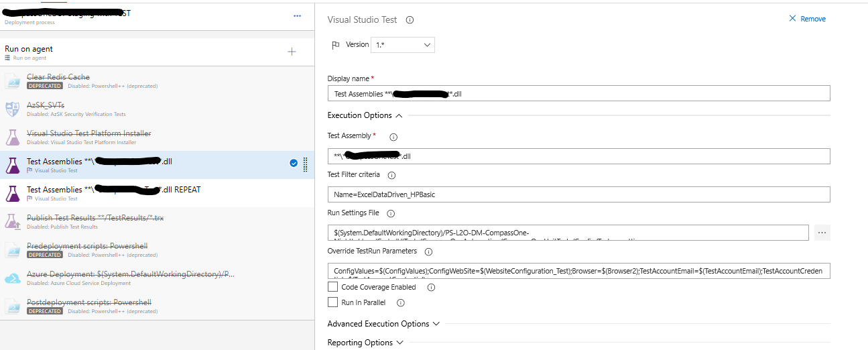
Task: Expand the Reporting Options section
Action: [365, 343]
